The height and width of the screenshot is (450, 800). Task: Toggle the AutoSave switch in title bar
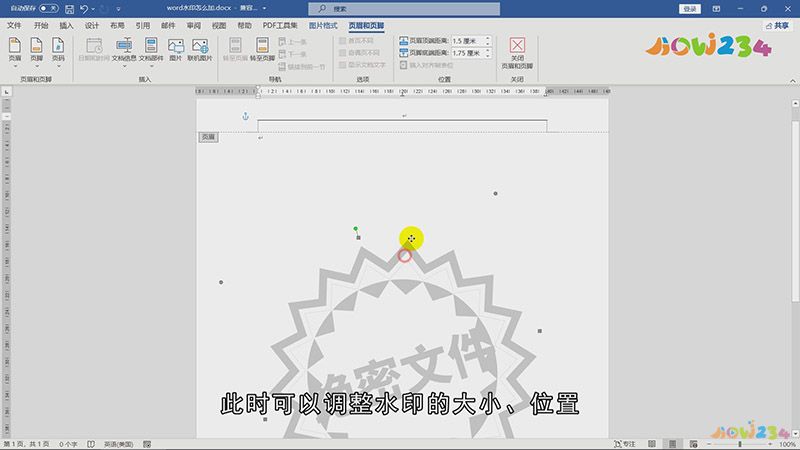[48, 9]
